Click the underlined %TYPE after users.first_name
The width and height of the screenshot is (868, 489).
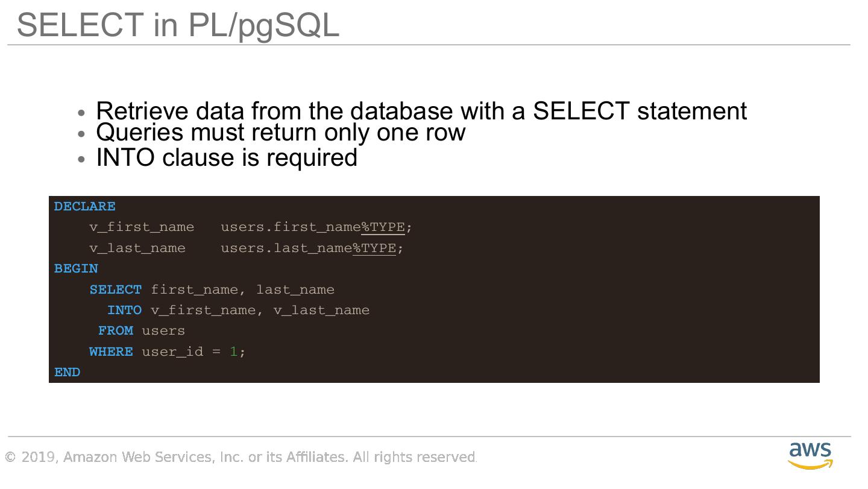(x=383, y=227)
